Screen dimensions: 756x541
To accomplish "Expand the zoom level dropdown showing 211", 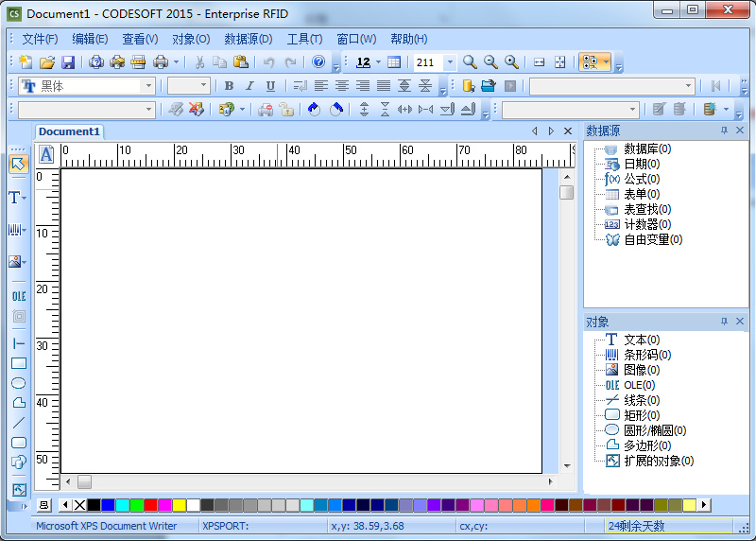I will click(x=449, y=62).
